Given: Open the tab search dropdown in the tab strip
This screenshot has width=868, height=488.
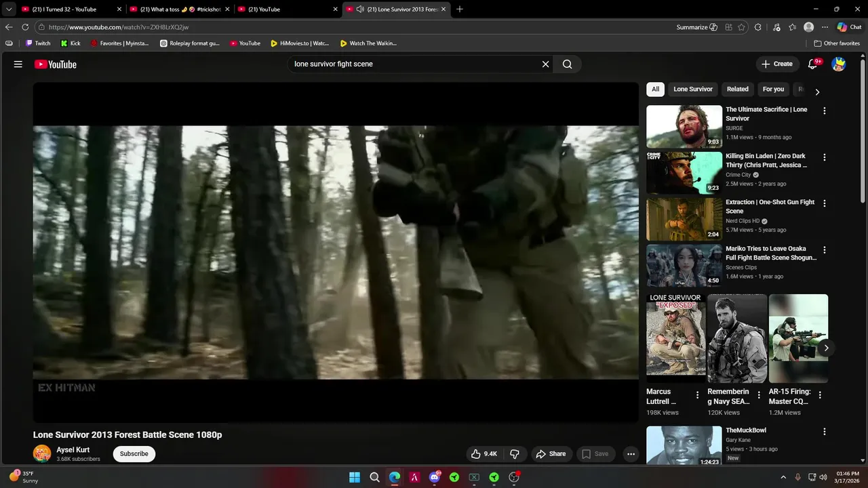Looking at the screenshot, I should point(9,9).
